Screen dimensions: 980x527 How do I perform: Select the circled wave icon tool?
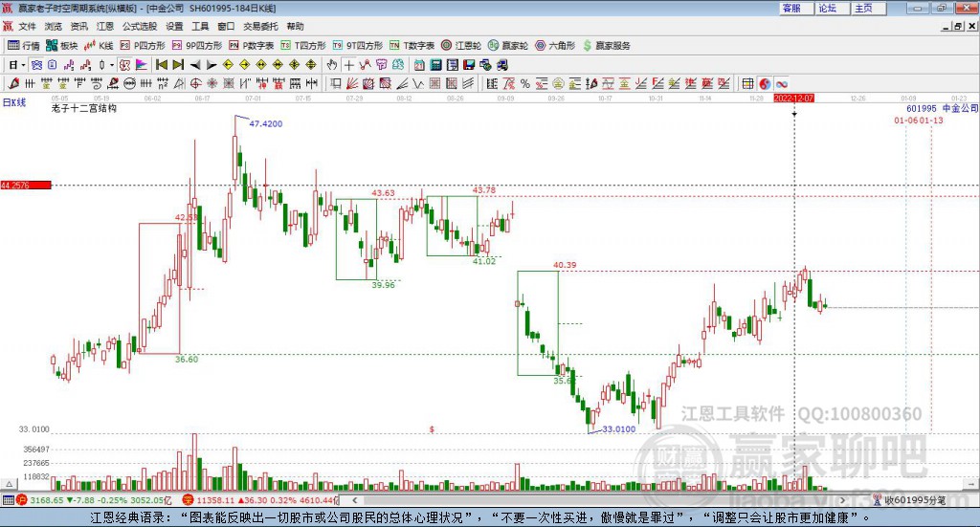tap(130, 83)
